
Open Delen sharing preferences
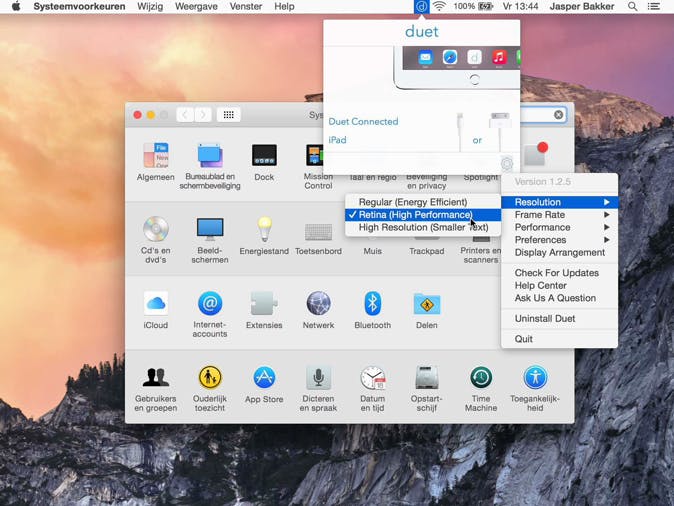coord(426,310)
